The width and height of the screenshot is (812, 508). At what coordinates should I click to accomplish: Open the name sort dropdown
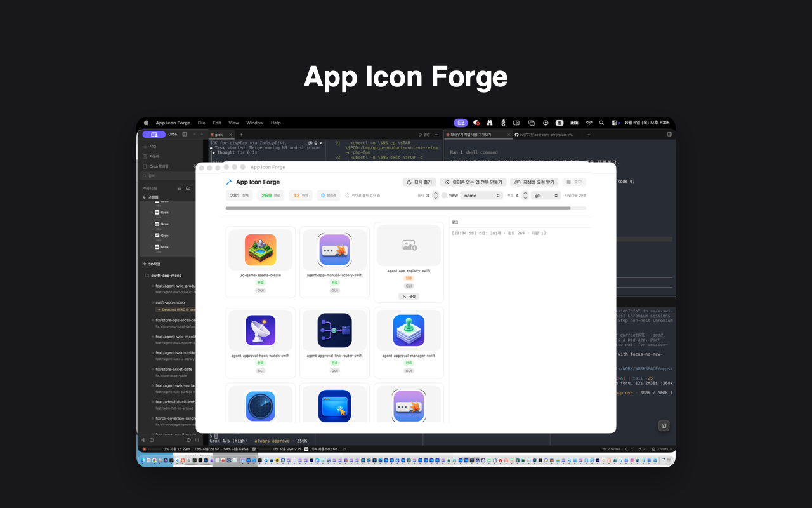pyautogui.click(x=481, y=196)
